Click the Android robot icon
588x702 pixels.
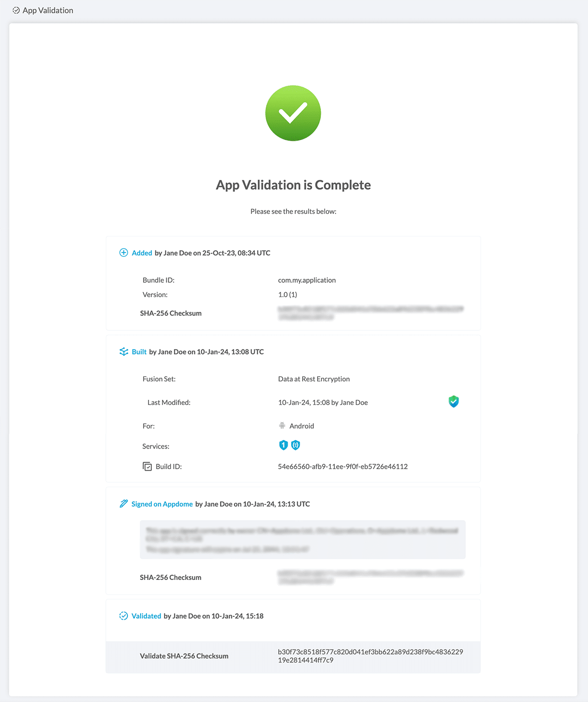pyautogui.click(x=282, y=426)
